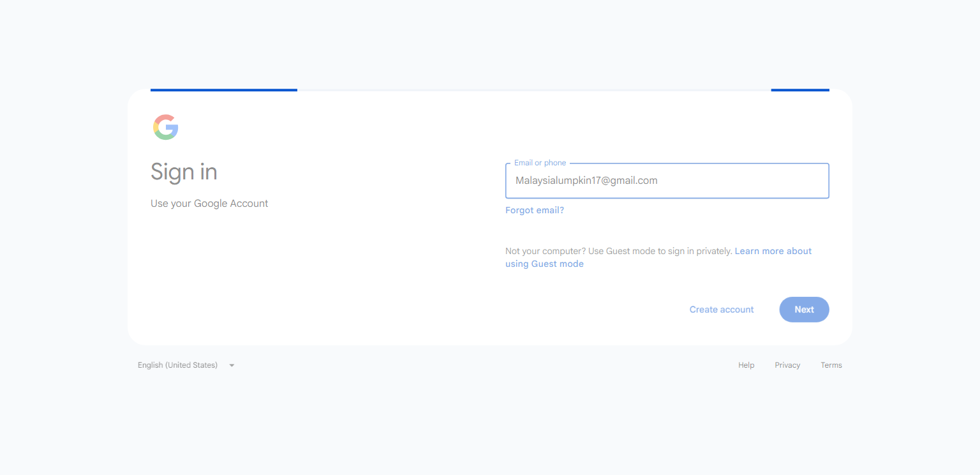Place cursor in Malaysialumpkin17@gmail.com text
Image resolution: width=980 pixels, height=475 pixels.
[586, 181]
